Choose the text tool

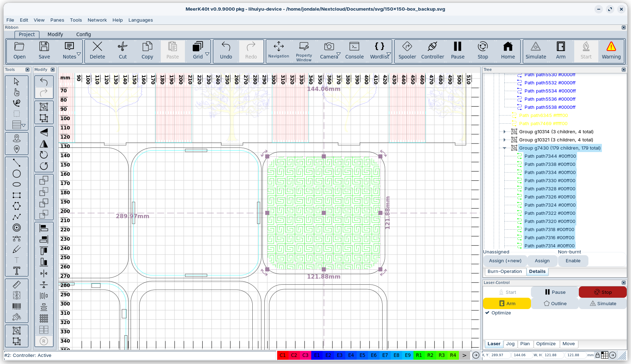pos(17,271)
